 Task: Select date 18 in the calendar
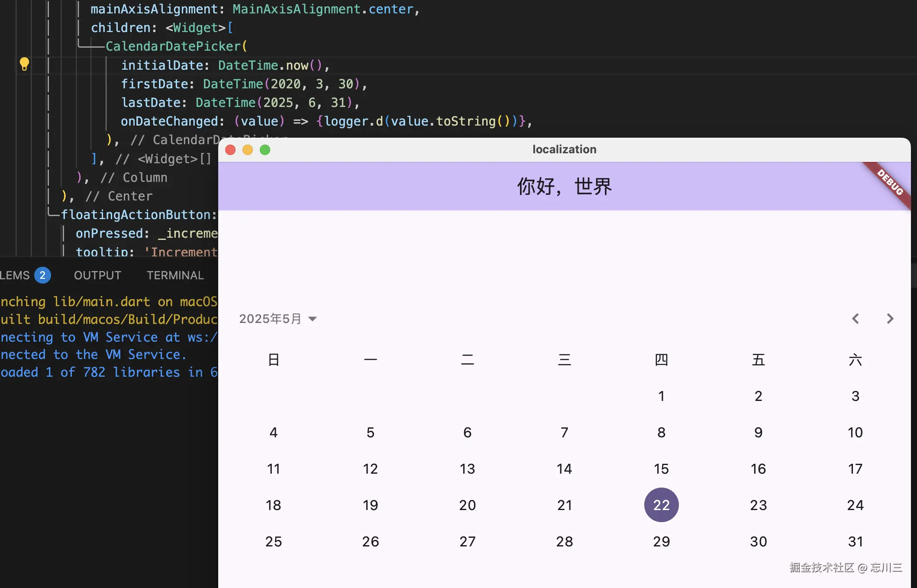(x=273, y=505)
